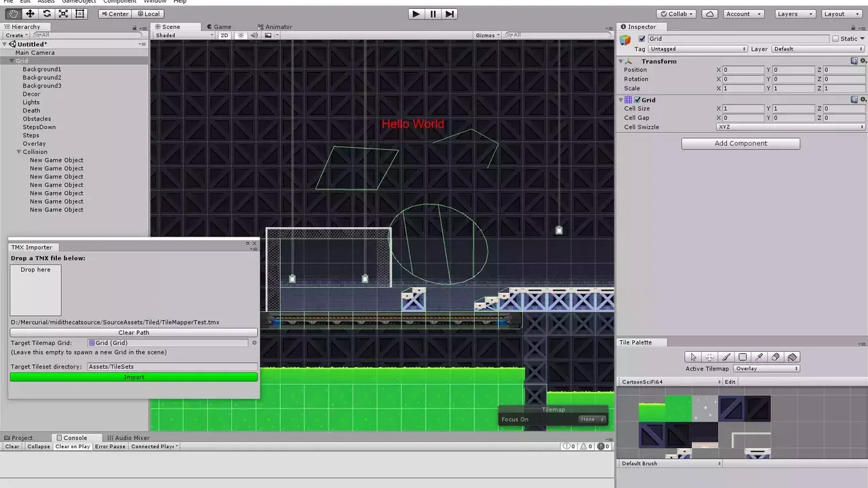
Task: Click the green Import button
Action: coord(134,377)
